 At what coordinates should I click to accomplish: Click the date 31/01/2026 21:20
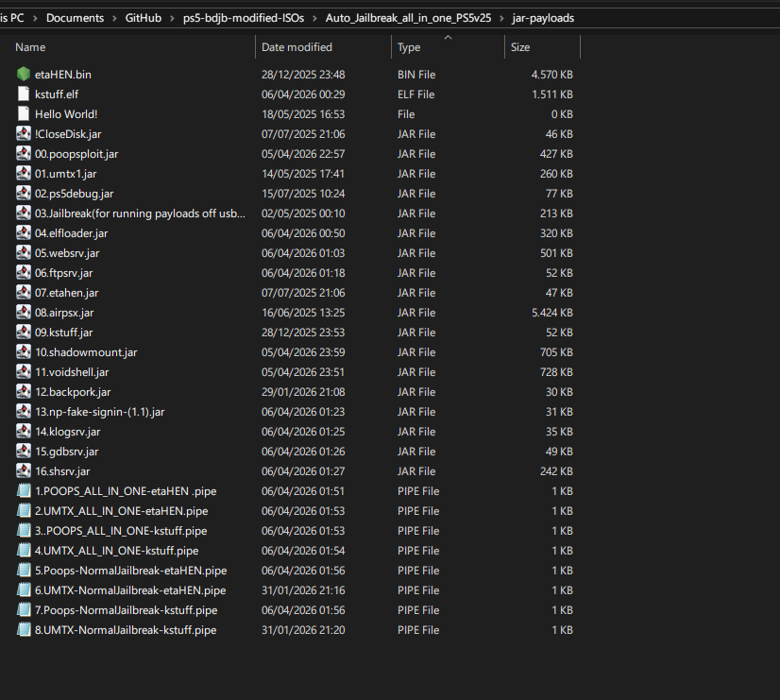(x=303, y=630)
